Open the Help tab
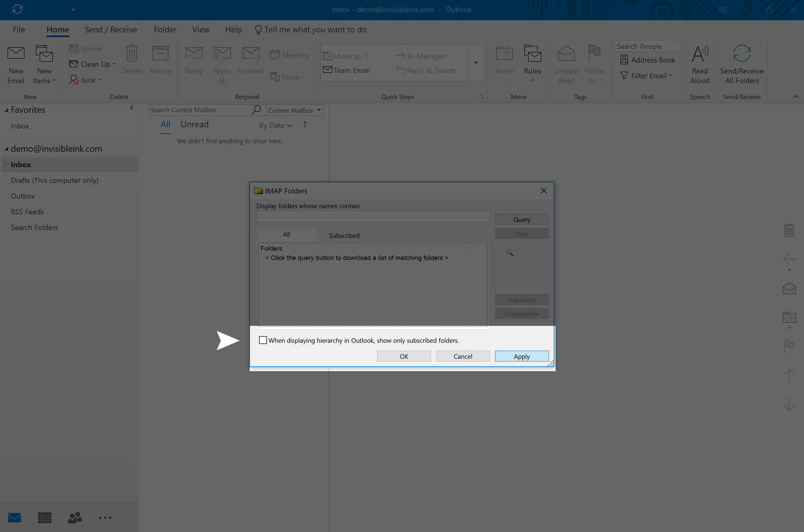Viewport: 804px width, 532px height. click(233, 29)
